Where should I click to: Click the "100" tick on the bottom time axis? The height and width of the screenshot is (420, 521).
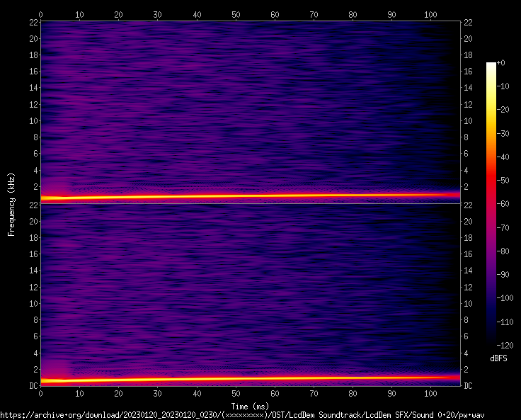pyautogui.click(x=430, y=393)
